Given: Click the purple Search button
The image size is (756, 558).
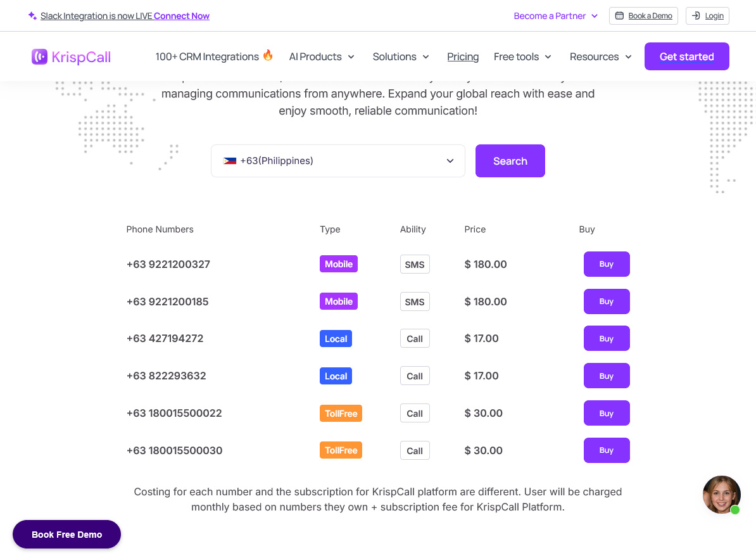Looking at the screenshot, I should 510,161.
